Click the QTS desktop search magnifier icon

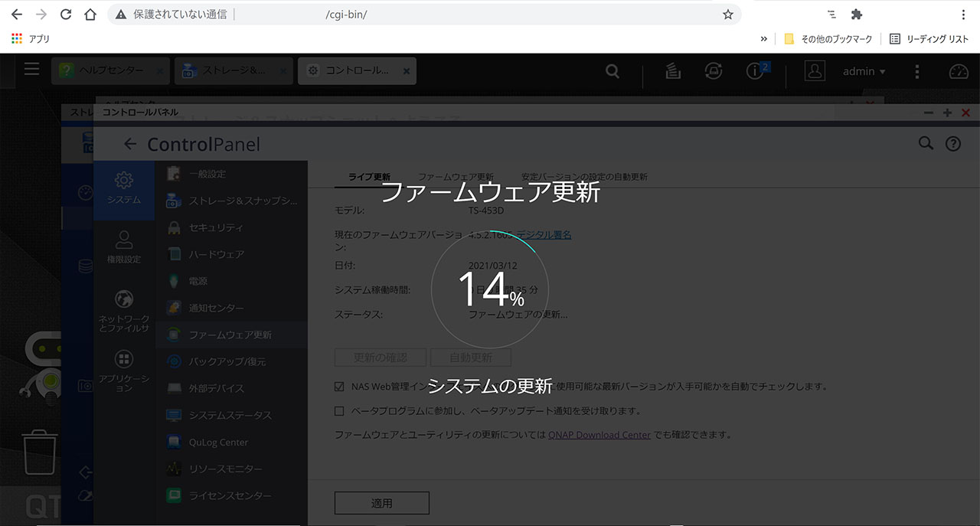coord(612,71)
